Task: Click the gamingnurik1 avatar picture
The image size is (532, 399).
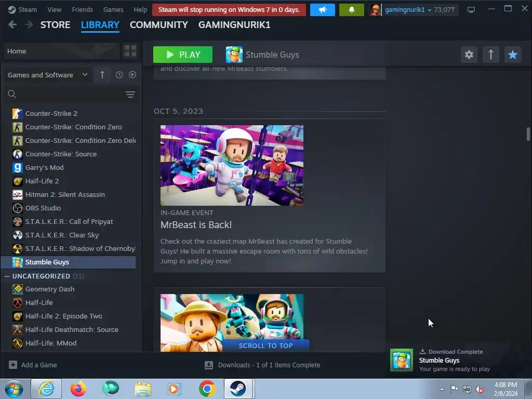Action: pyautogui.click(x=375, y=10)
